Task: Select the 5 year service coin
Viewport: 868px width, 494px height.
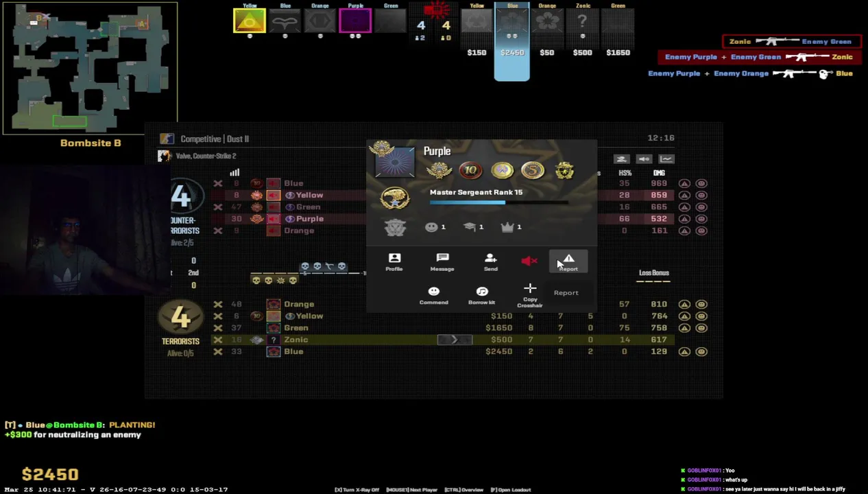Action: coord(533,170)
